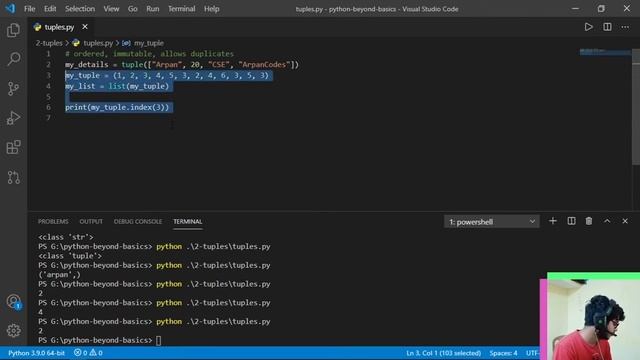Screen dimensions: 640x360
Task: Open editor More Actions ellipsis
Action: (625, 27)
